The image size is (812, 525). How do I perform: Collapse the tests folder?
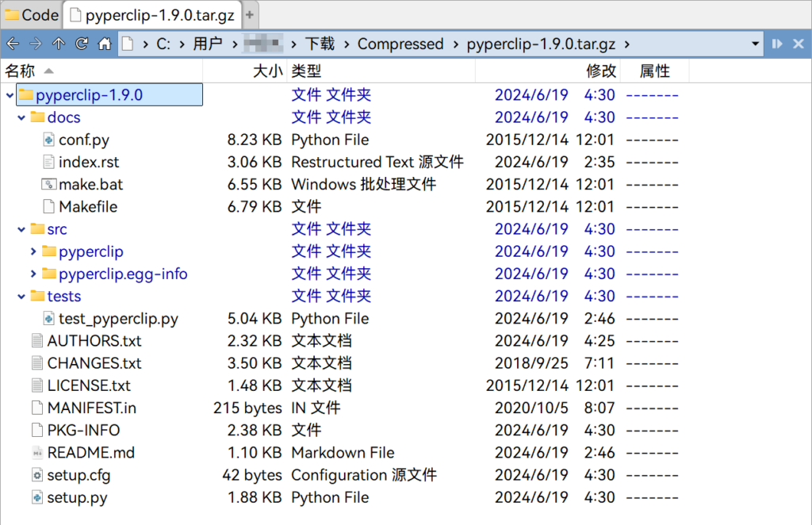pyautogui.click(x=21, y=296)
